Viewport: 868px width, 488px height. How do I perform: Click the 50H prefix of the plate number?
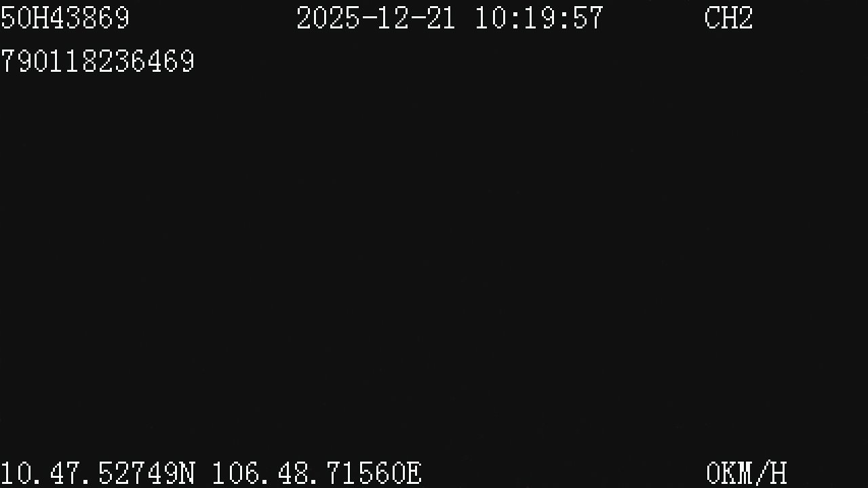pos(24,18)
